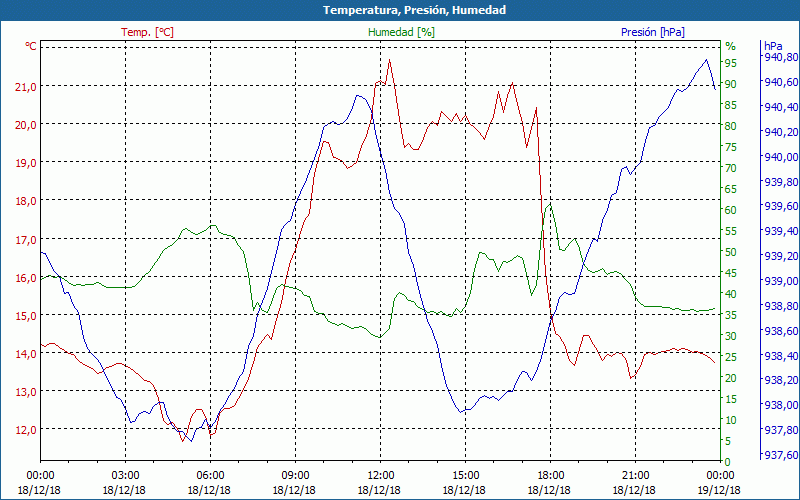This screenshot has height=500, width=800.
Task: Click the '03:00' time axis label
Action: [x=124, y=476]
